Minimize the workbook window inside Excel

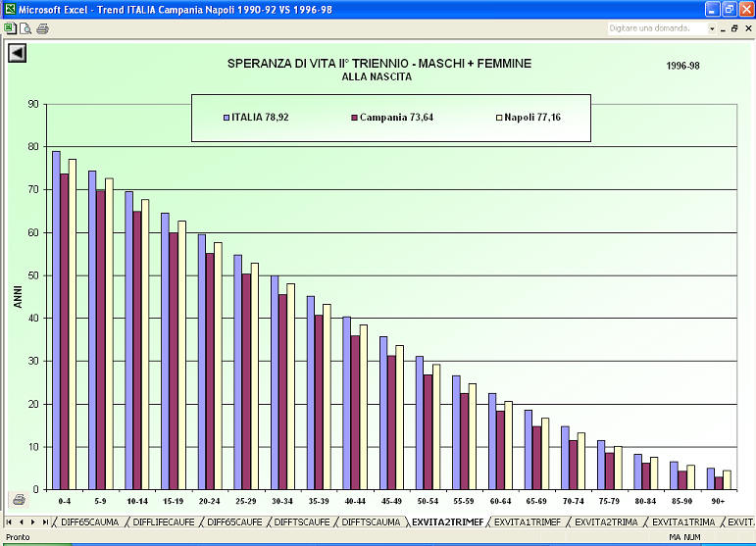click(724, 29)
